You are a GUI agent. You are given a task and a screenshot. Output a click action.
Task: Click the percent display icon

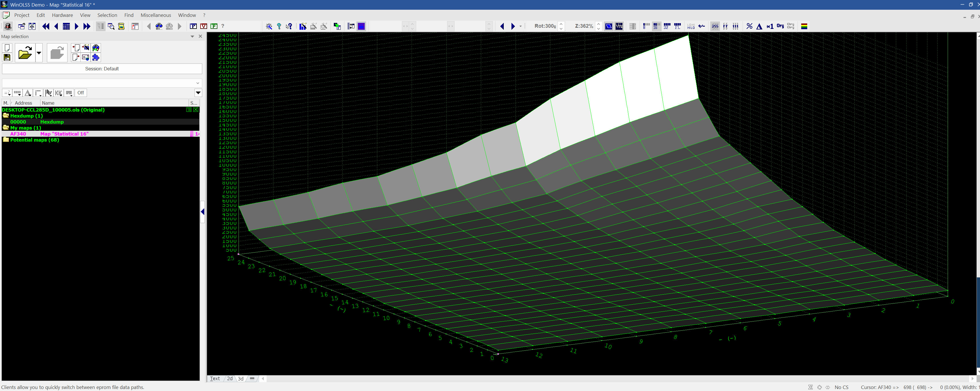749,26
